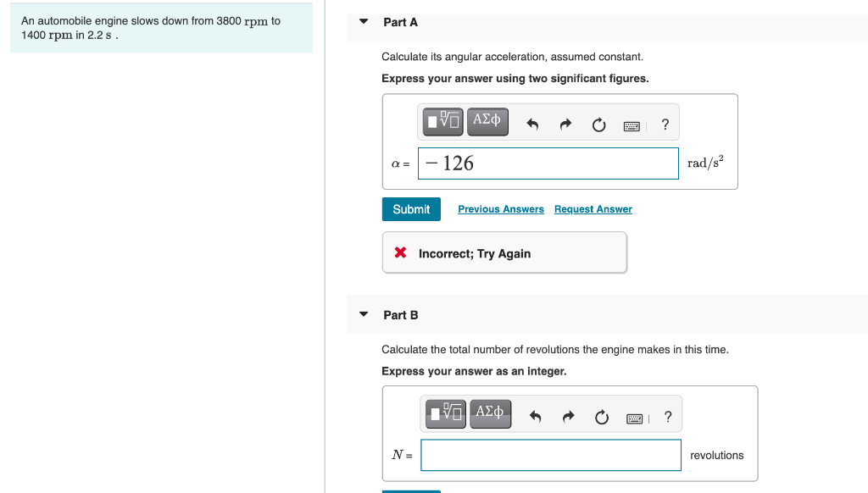Open Greek symbols palette in Part A toolbar
The height and width of the screenshot is (493, 868).
click(x=487, y=122)
